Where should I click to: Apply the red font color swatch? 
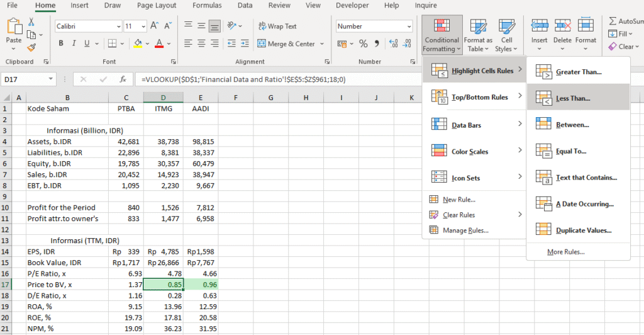pos(159,44)
